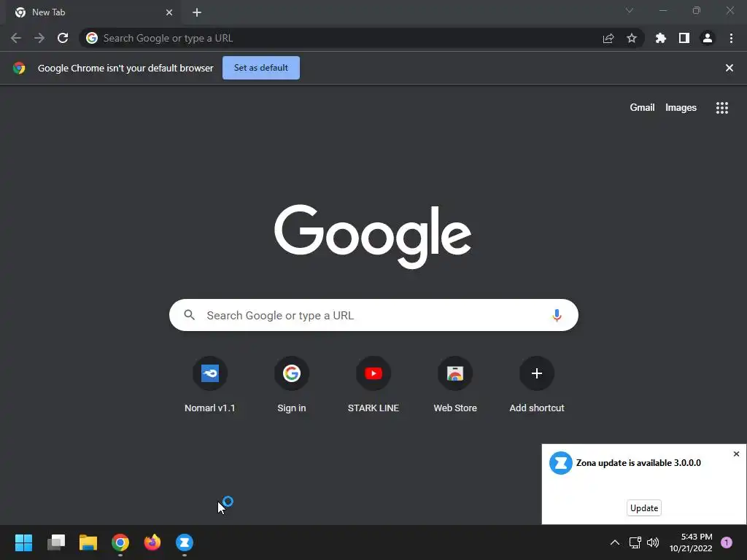Image resolution: width=747 pixels, height=560 pixels.
Task: Click the Google G icon in address bar
Action: (x=92, y=38)
